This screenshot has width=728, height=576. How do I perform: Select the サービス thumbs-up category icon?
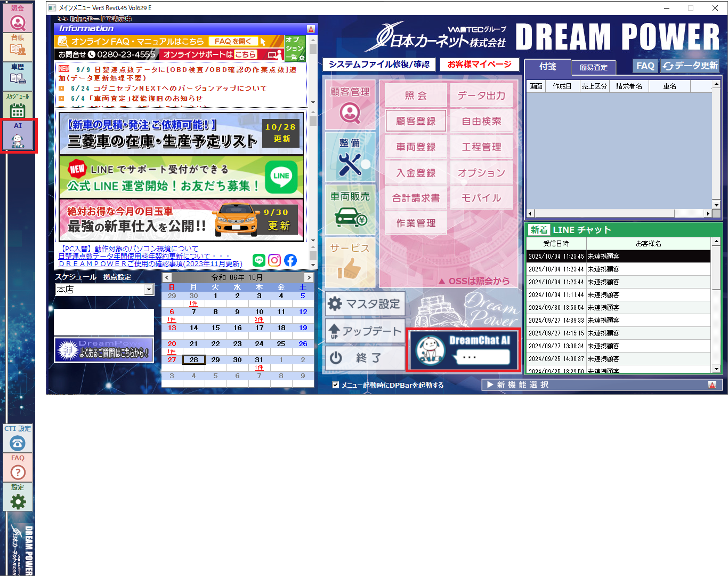click(350, 262)
